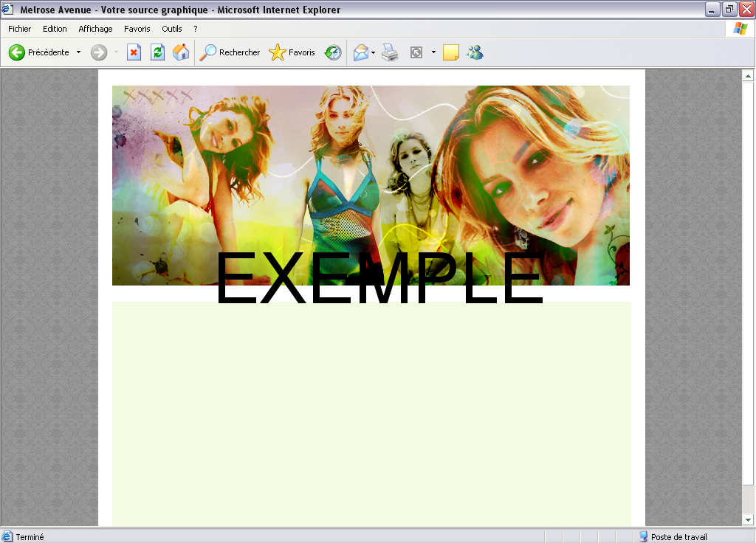Expand the Edit icon dropdown arrow
The image size is (756, 543).
click(x=433, y=52)
